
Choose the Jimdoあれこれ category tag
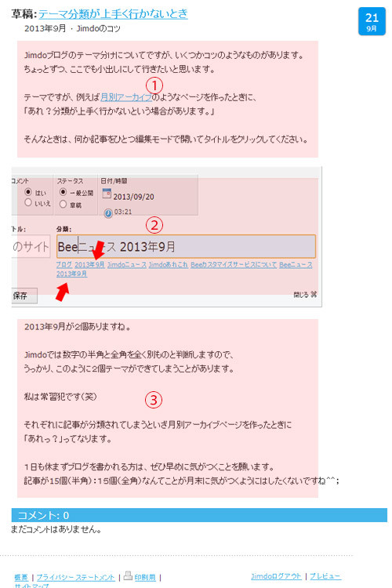click(x=169, y=265)
